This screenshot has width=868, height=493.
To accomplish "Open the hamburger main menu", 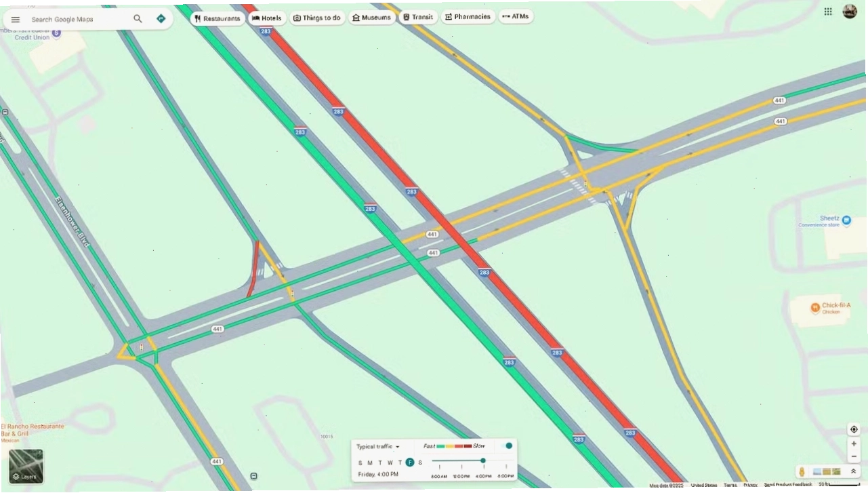I will click(x=16, y=20).
